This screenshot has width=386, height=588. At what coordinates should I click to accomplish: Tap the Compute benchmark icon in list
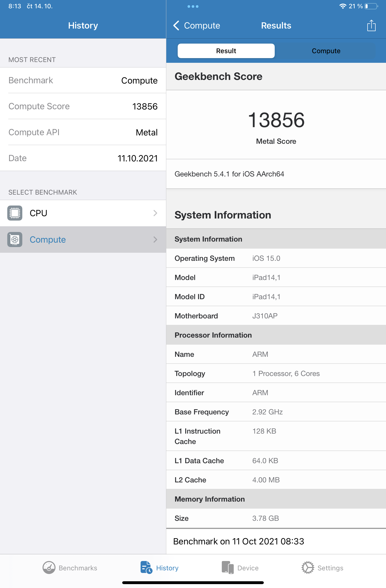15,240
